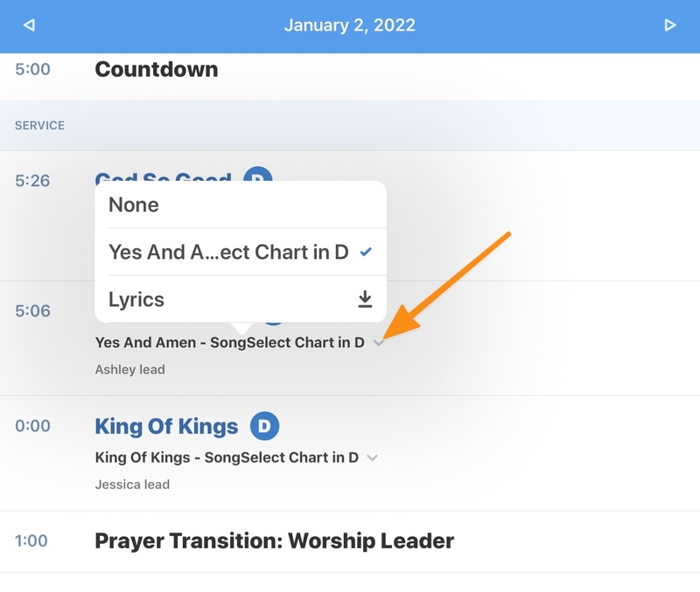Pick the Yes And A…ect Chart in D option
The width and height of the screenshot is (700, 592).
(x=228, y=253)
